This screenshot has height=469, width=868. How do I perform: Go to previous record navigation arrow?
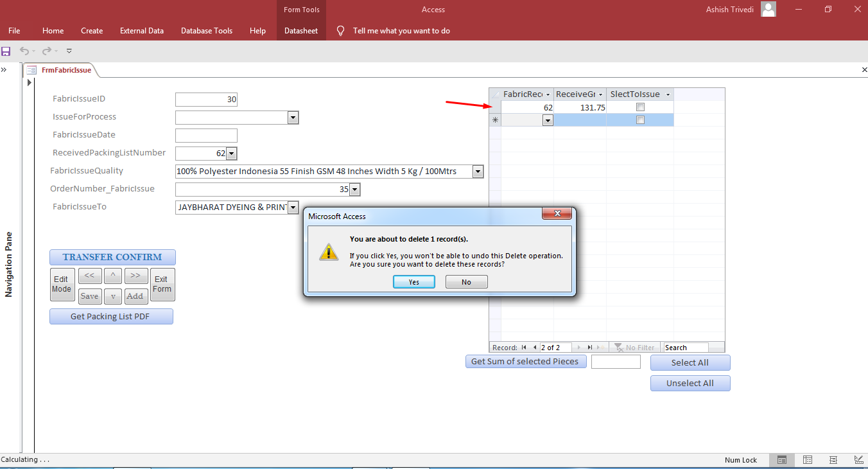[x=535, y=348]
